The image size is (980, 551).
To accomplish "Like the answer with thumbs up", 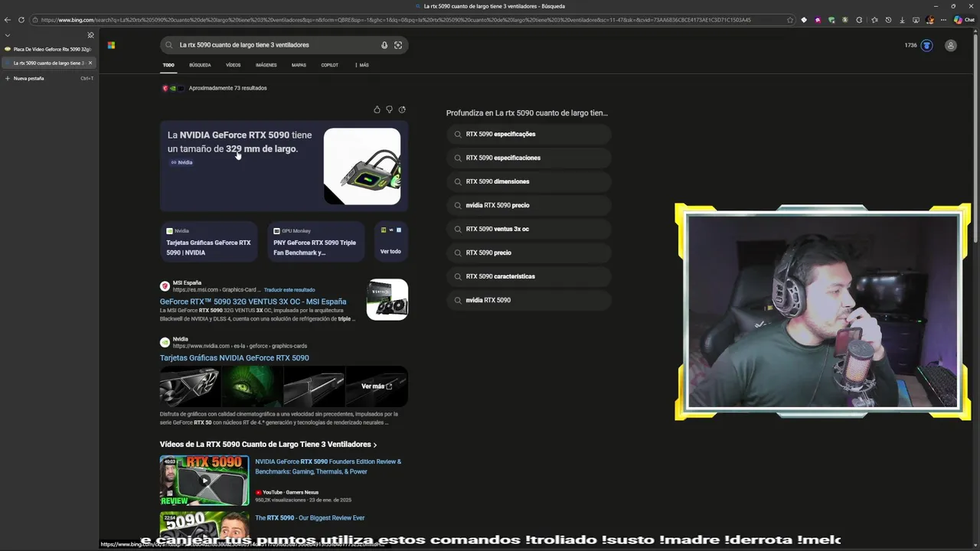I will click(x=377, y=109).
